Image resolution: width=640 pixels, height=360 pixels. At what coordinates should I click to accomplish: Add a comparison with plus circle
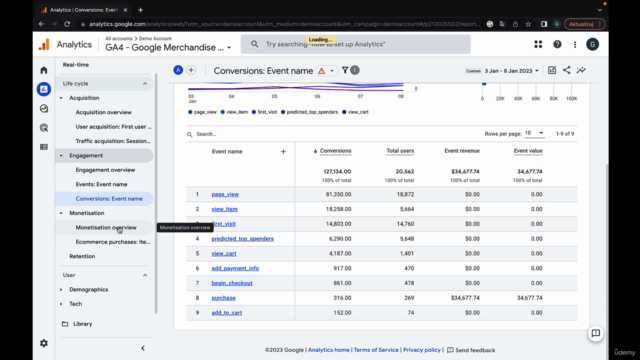coord(191,70)
